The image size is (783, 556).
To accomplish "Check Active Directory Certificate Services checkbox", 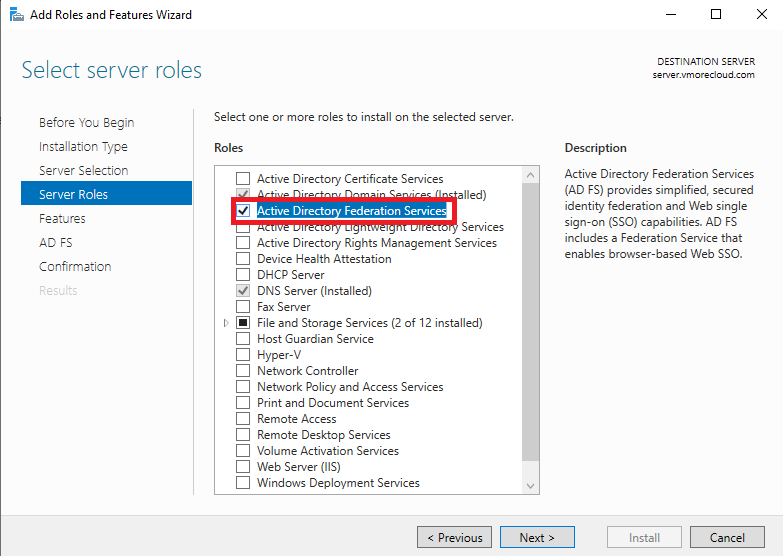I will pyautogui.click(x=243, y=178).
